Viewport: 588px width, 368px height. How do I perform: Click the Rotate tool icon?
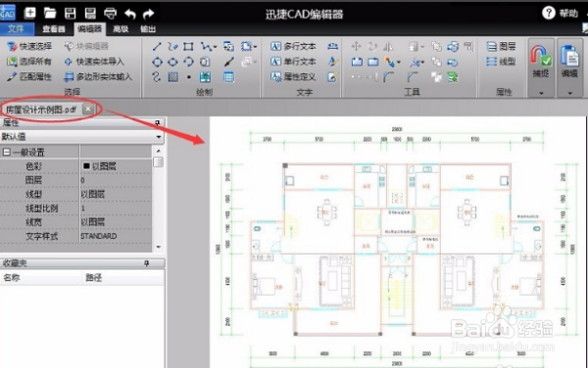[x=372, y=46]
